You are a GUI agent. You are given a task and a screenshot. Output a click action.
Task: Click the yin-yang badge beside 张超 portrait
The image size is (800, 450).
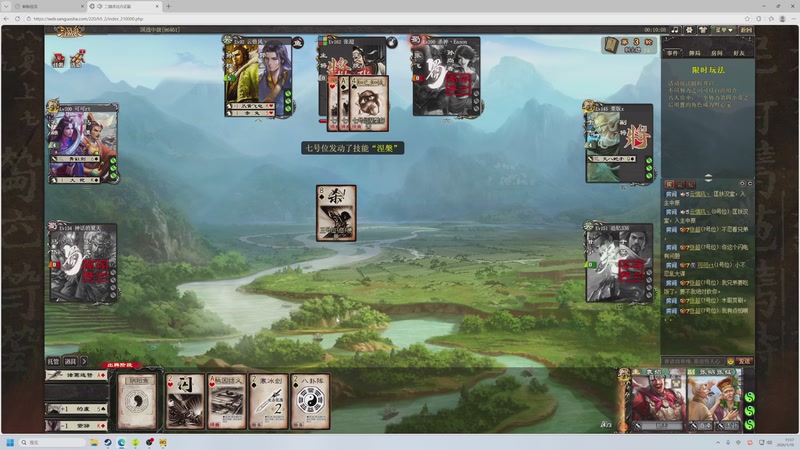coord(391,42)
